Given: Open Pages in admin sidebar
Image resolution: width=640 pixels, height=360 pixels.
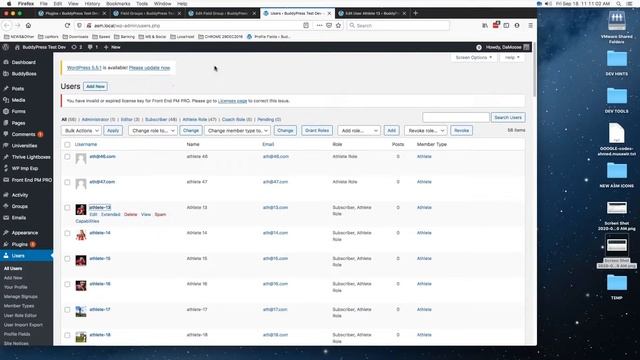Looking at the screenshot, I should [x=18, y=123].
